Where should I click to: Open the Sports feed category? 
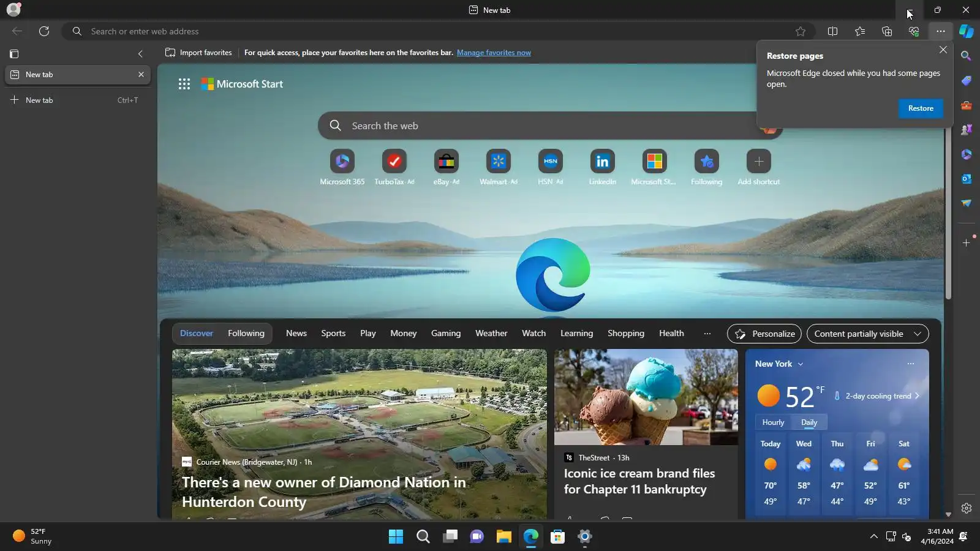333,334
